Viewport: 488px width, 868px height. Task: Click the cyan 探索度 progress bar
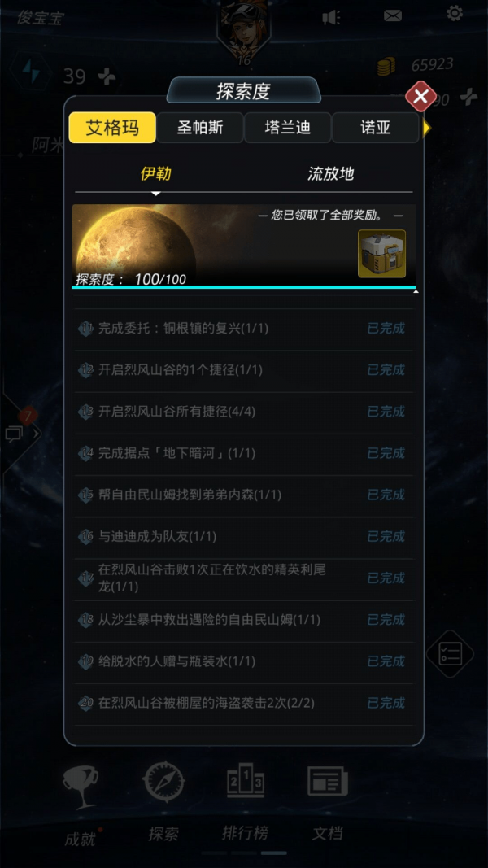click(x=244, y=287)
